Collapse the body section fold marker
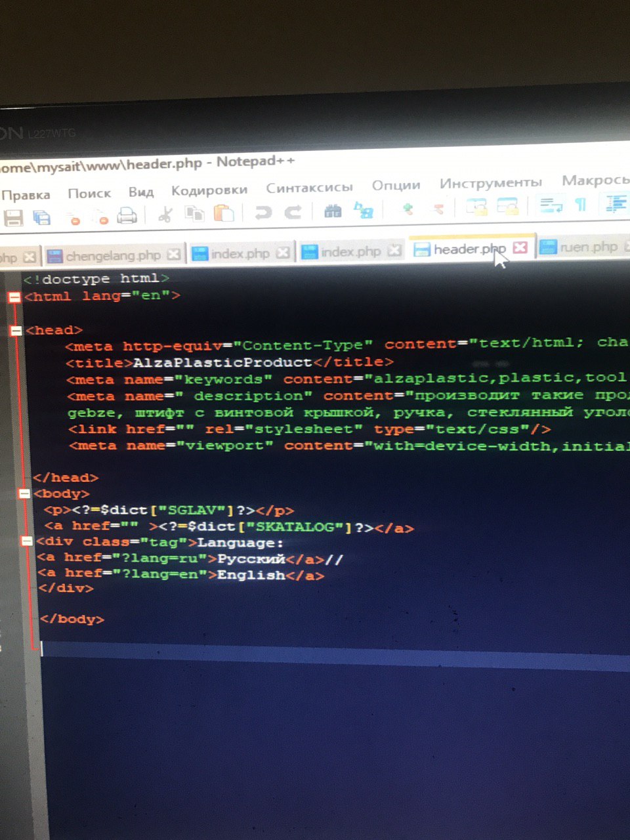The width and height of the screenshot is (630, 840). [x=24, y=493]
